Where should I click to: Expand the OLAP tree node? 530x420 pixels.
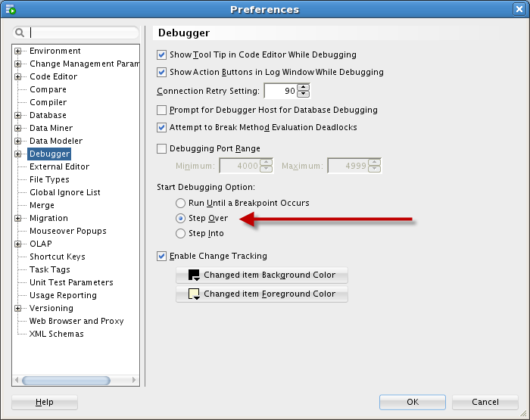[x=18, y=244]
